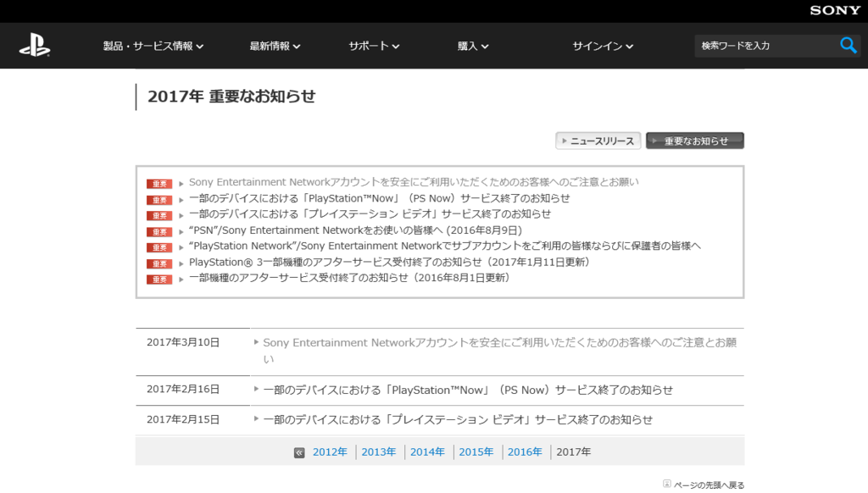Image resolution: width=868 pixels, height=493 pixels.
Task: Click the PlayStation logo icon
Action: pyautogui.click(x=35, y=46)
